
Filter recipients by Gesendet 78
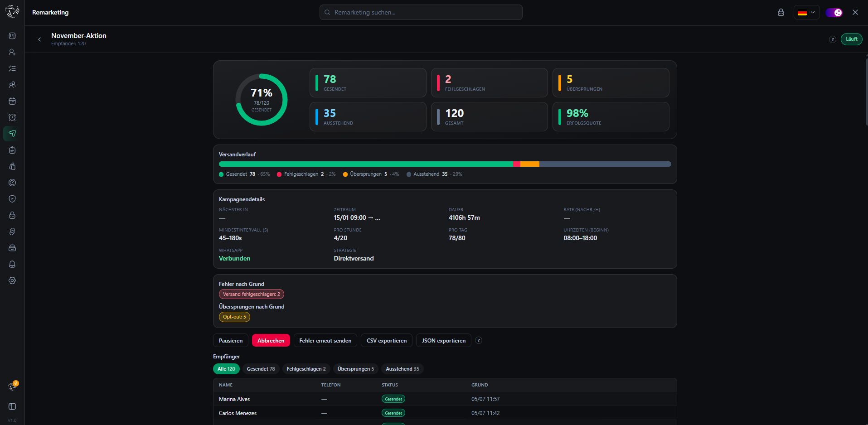pyautogui.click(x=261, y=369)
